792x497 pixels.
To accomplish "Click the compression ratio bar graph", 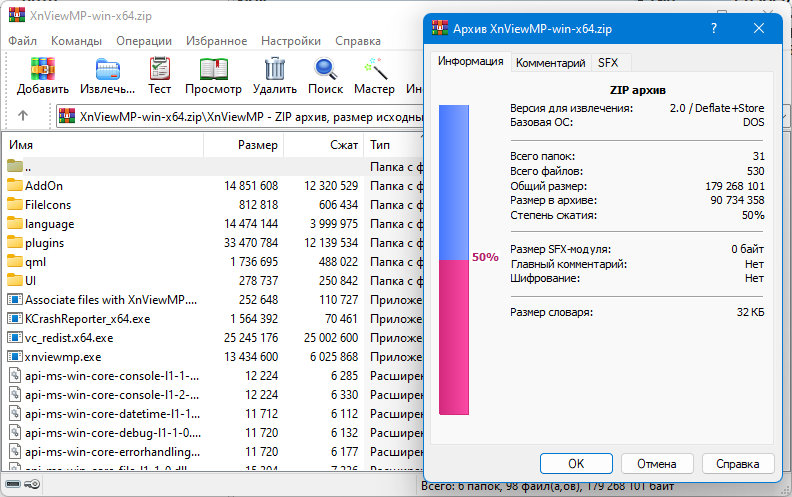I will coord(454,260).
